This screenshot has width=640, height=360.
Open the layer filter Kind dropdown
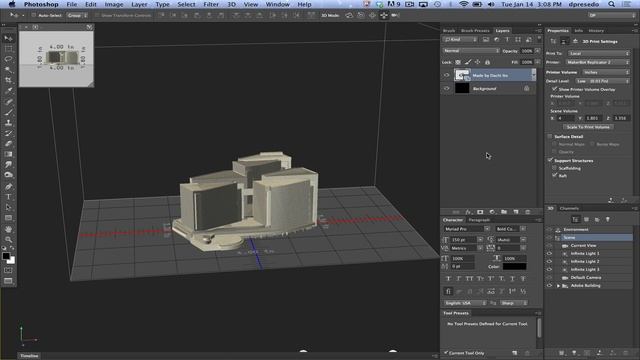(461, 40)
